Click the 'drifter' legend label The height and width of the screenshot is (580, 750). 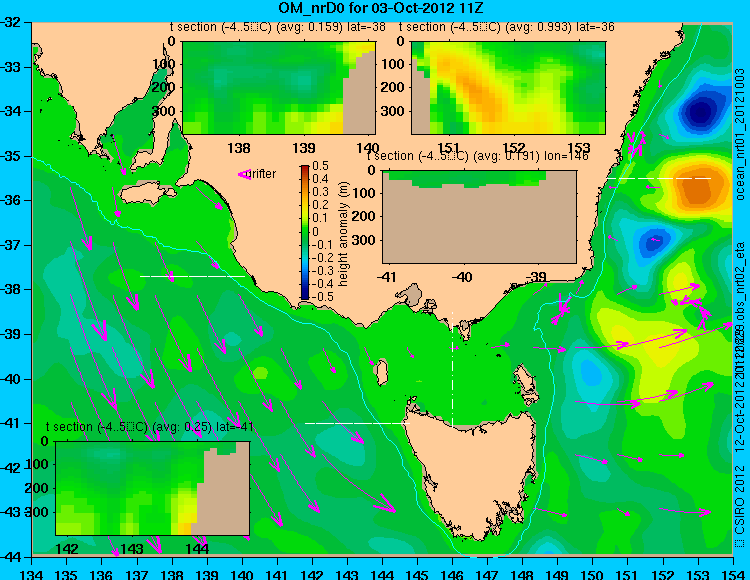tap(263, 174)
